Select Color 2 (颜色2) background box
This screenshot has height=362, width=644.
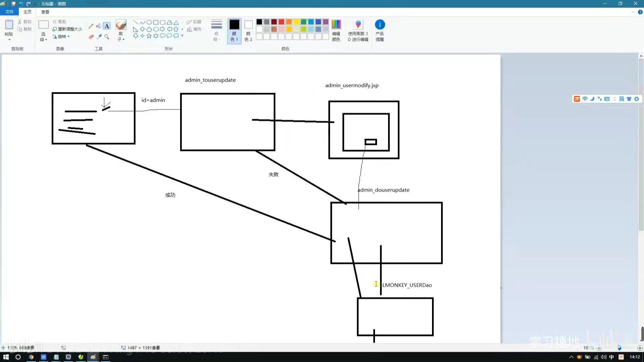[x=248, y=31]
